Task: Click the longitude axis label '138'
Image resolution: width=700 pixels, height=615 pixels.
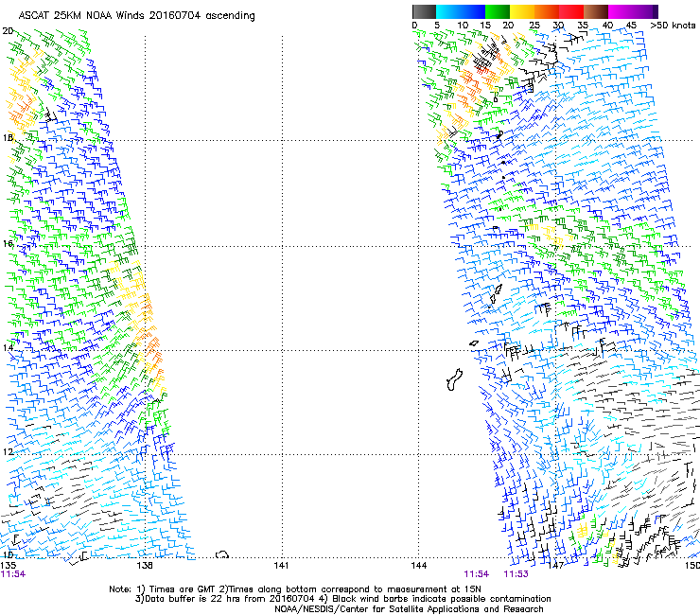Action: (145, 566)
